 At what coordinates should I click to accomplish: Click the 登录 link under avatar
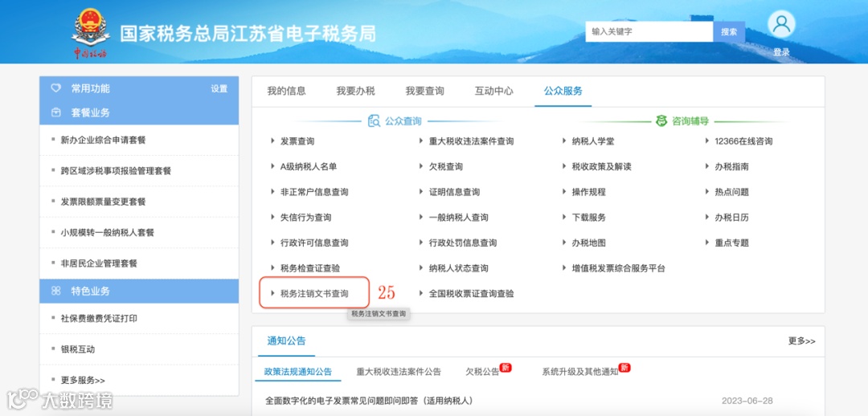point(781,52)
